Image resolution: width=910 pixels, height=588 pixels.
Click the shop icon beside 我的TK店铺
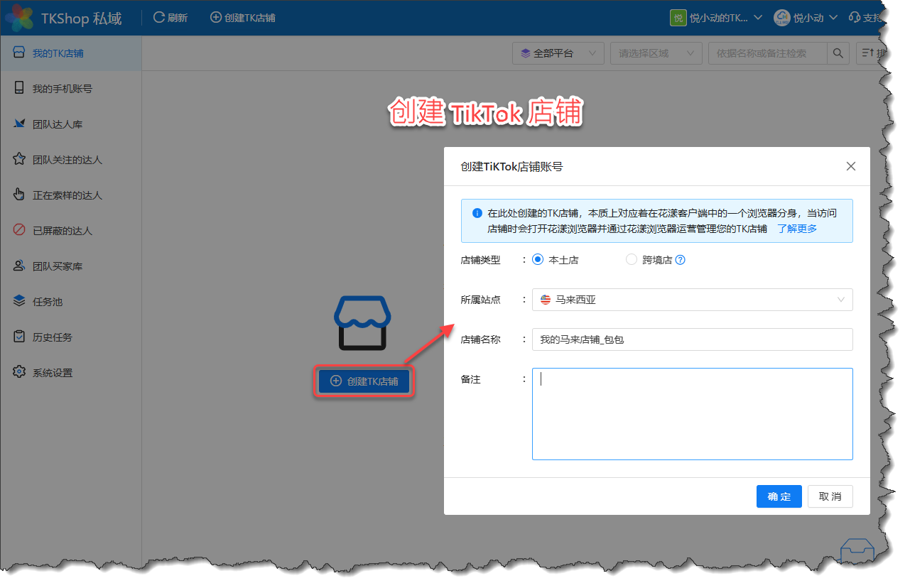point(19,53)
